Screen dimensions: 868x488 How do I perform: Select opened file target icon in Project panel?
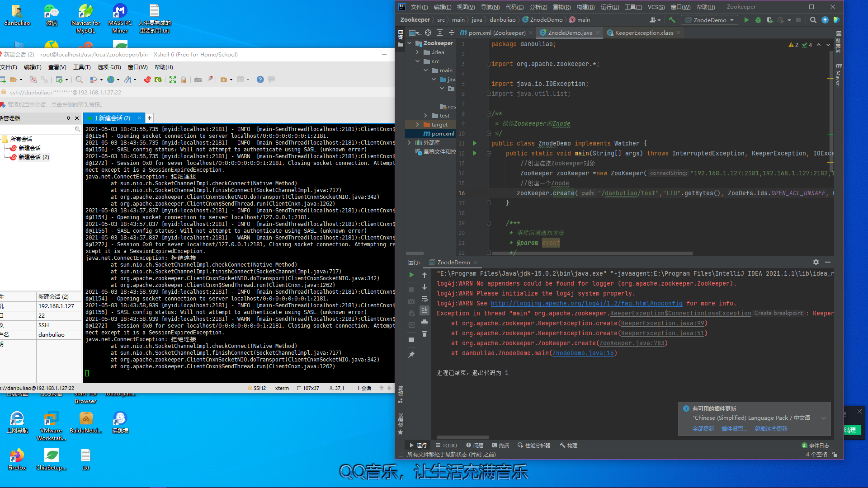[x=428, y=33]
